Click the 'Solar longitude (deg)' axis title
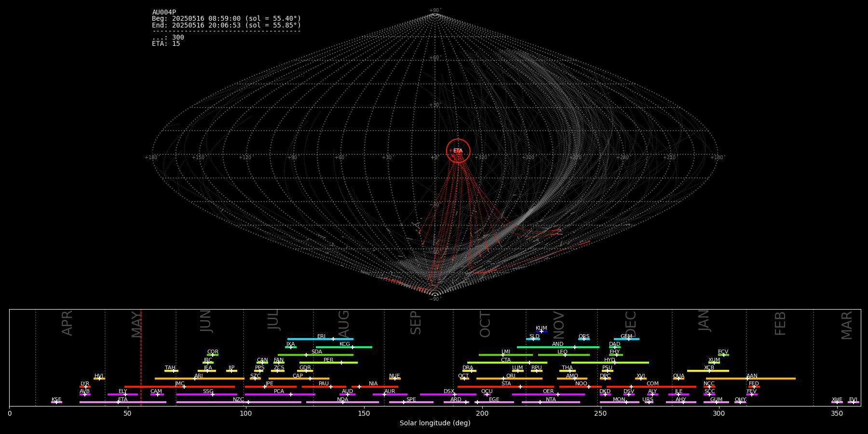The width and height of the screenshot is (868, 434). 435,423
